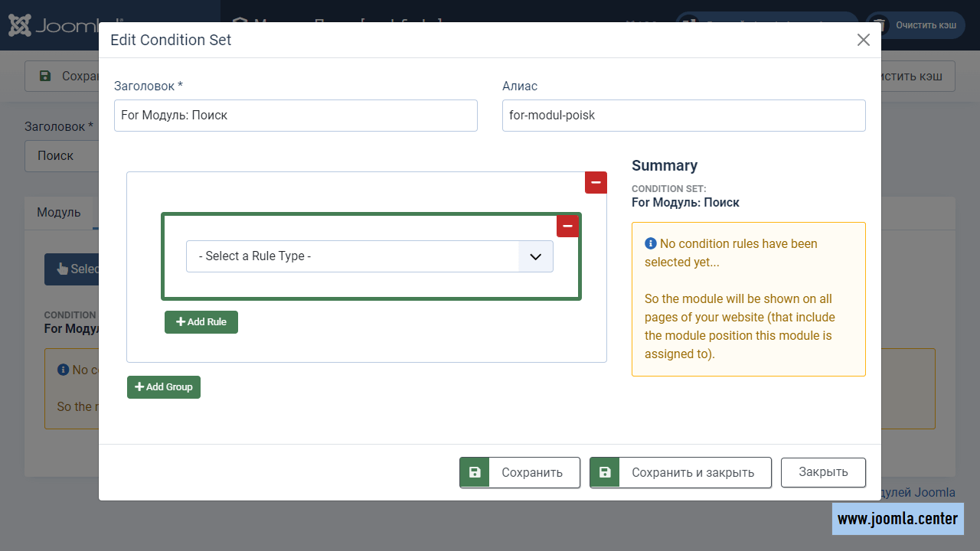
Task: Click the save icon on Сохранить и закрыть
Action: [605, 473]
